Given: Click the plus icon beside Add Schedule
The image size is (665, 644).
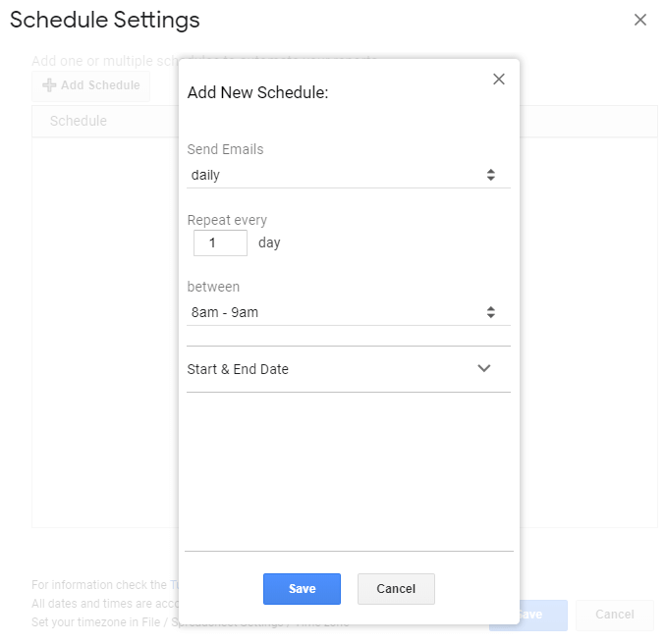Looking at the screenshot, I should (49, 85).
